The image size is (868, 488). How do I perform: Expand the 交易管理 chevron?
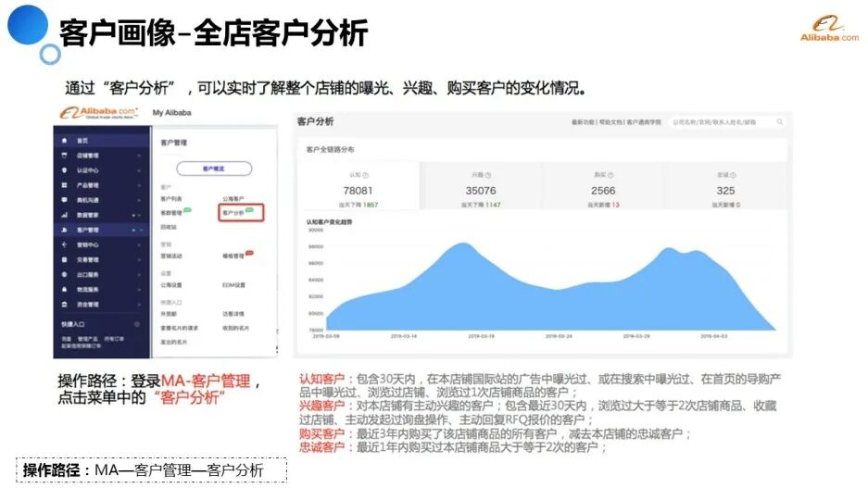click(x=139, y=259)
